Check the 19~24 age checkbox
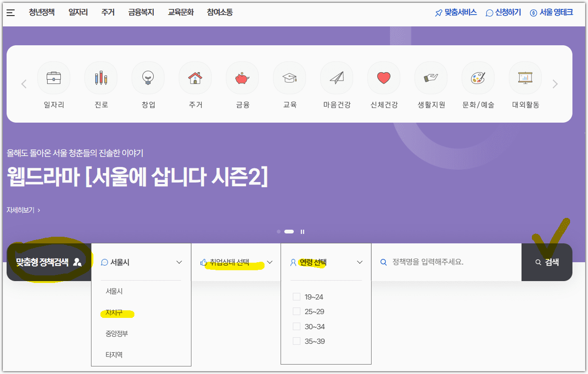The height and width of the screenshot is (374, 588). click(x=296, y=296)
